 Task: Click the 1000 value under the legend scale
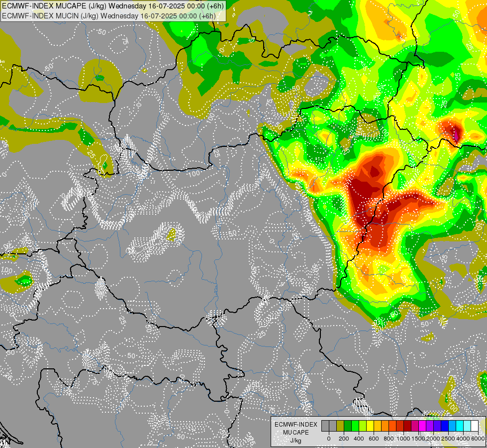coord(403,439)
